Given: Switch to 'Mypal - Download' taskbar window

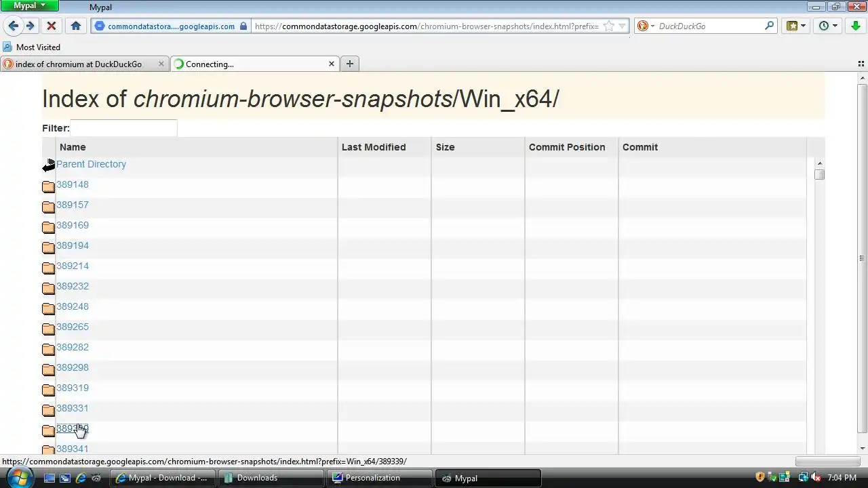Looking at the screenshot, I should 163,478.
